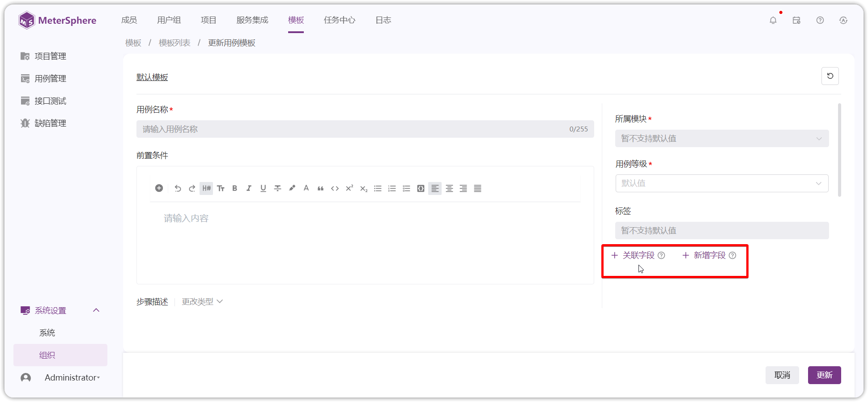Apply subscript formatting

363,188
